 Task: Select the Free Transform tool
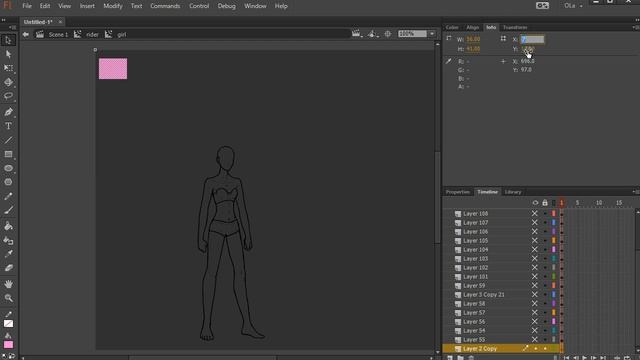click(8, 68)
